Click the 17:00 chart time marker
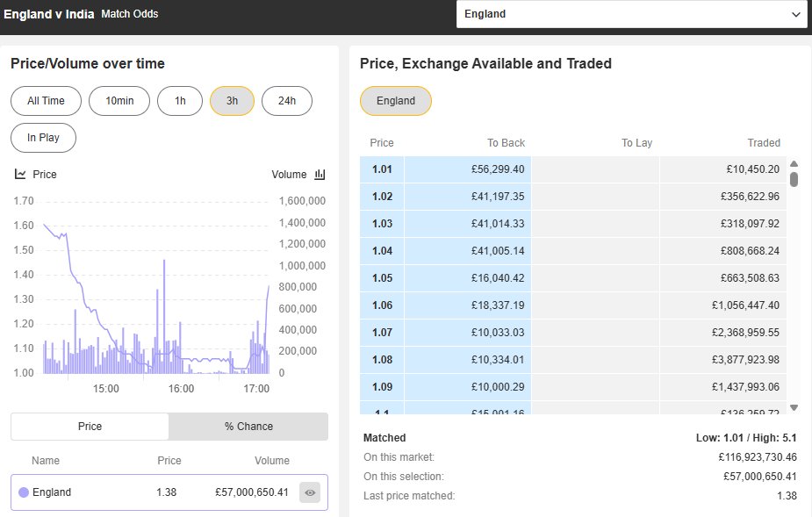The image size is (812, 517). tap(256, 389)
